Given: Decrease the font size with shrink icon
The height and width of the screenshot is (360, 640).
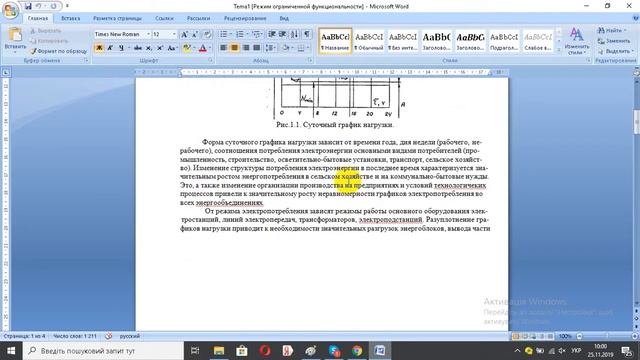Looking at the screenshot, I should pos(195,34).
